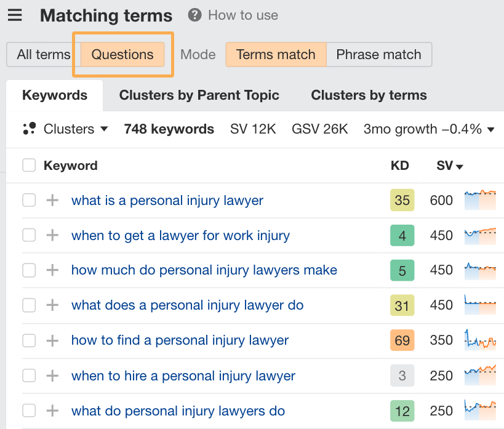Click the KD badge showing 69

[x=402, y=340]
